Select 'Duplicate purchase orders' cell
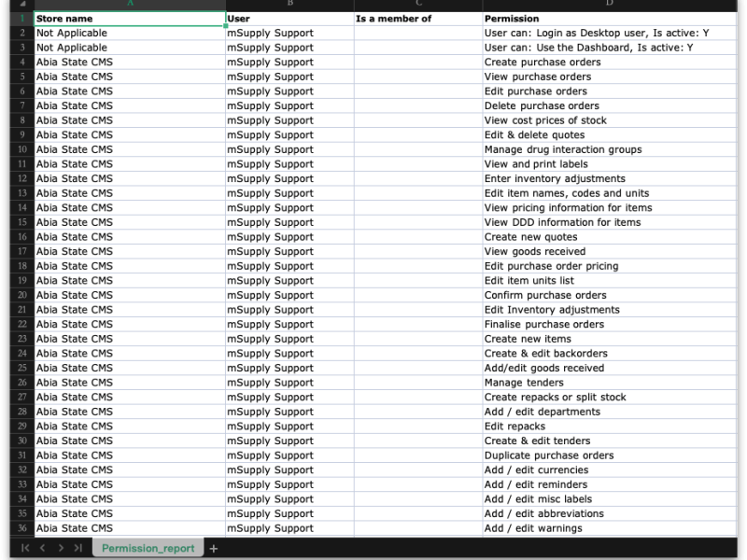747x560 pixels. point(610,455)
